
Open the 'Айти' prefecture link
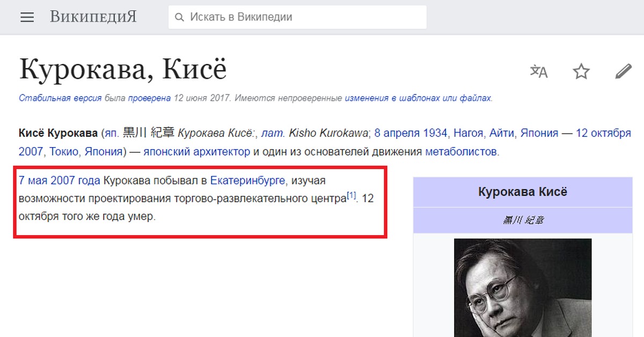point(500,133)
